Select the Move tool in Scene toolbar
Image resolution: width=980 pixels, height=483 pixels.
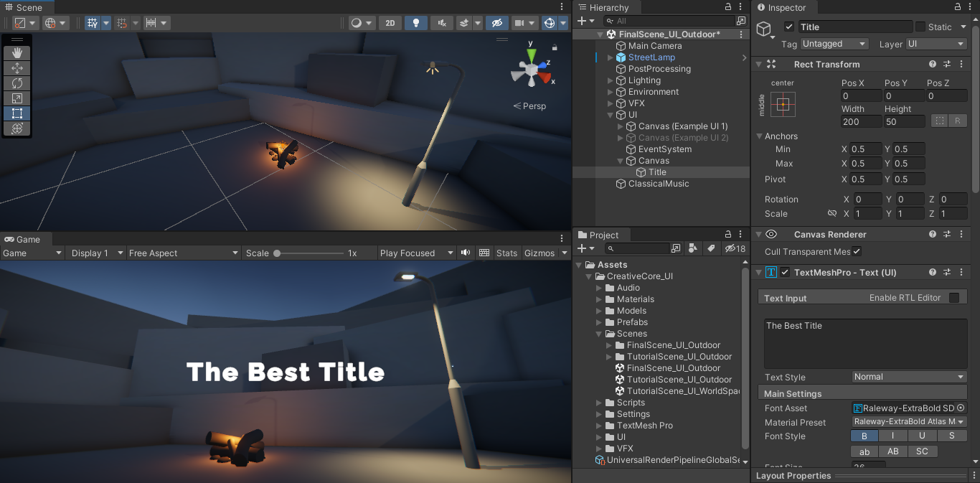tap(17, 68)
